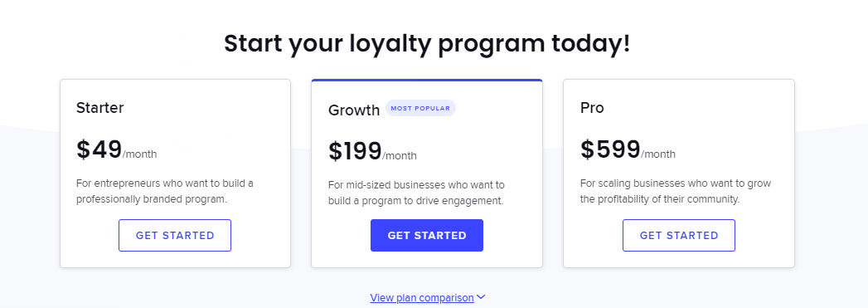The height and width of the screenshot is (308, 868).
Task: Click the /month label next to $49
Action: (139, 154)
